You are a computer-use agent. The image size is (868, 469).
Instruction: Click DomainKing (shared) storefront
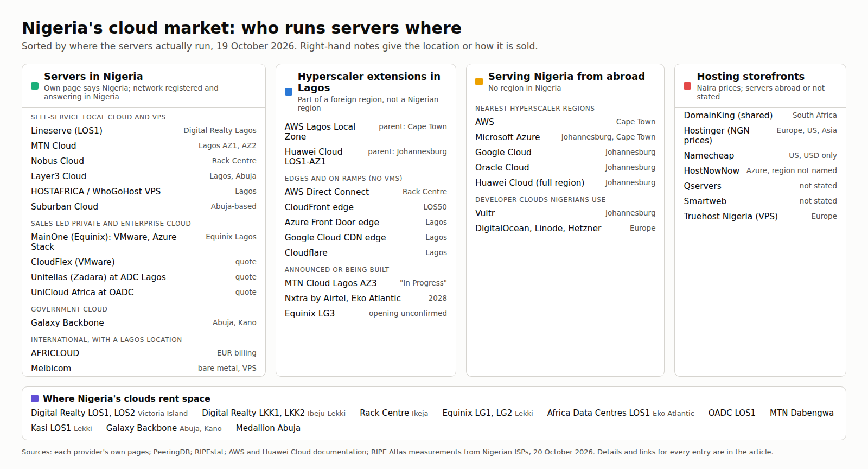(760, 115)
